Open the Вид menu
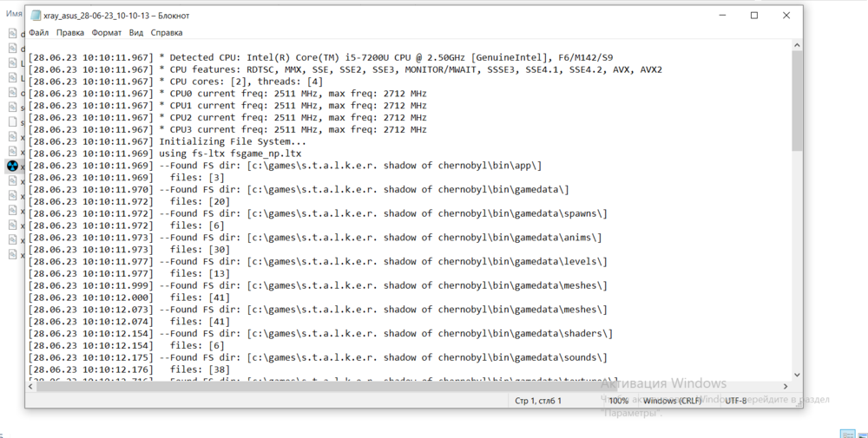Viewport: 868px width, 438px height. tap(136, 33)
